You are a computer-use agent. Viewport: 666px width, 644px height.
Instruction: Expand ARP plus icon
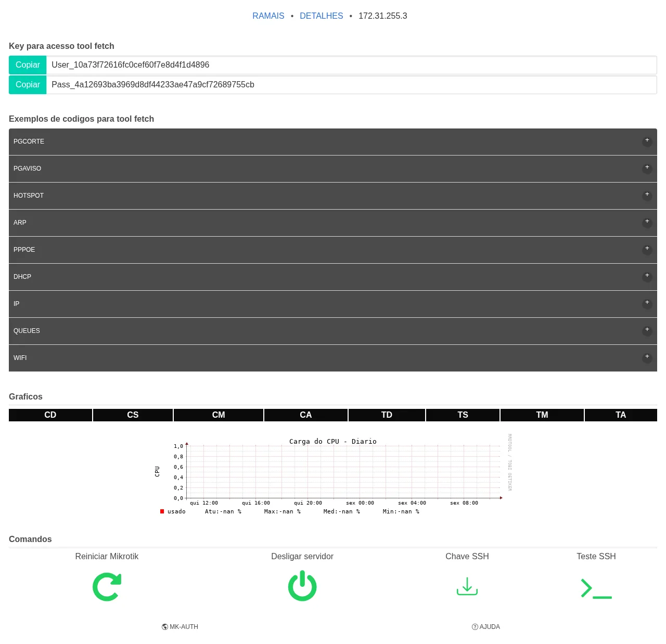click(x=647, y=222)
